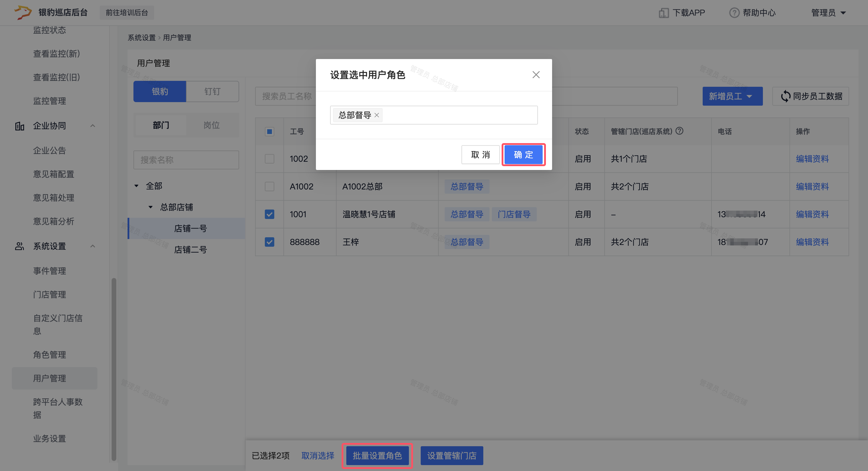This screenshot has width=868, height=471.
Task: Switch to the 岗位 tab
Action: [211, 125]
